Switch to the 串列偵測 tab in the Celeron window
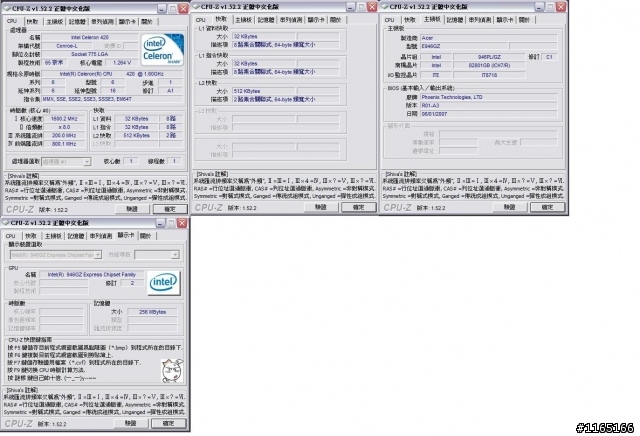Screen dimensions: 640x436 pyautogui.click(x=102, y=22)
